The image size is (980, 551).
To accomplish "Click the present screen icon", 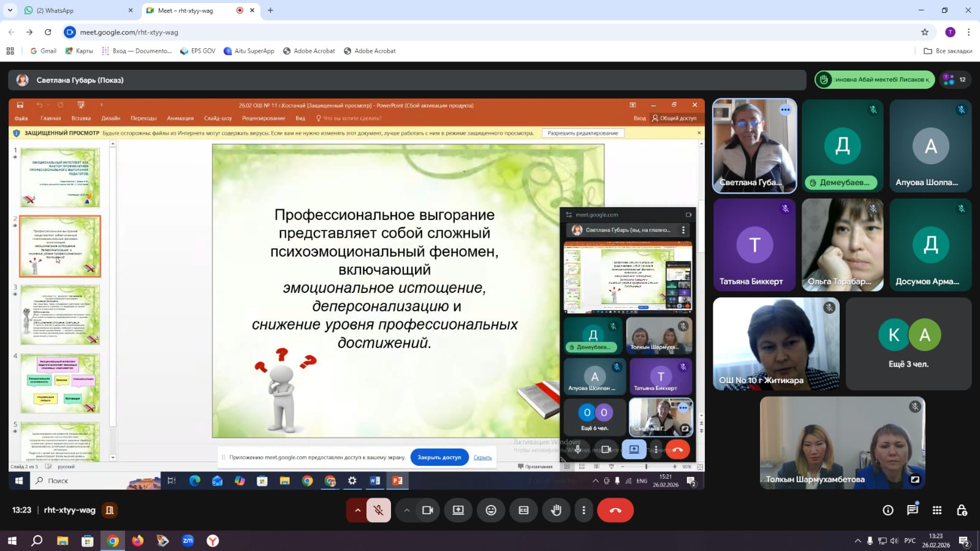I will tap(458, 510).
